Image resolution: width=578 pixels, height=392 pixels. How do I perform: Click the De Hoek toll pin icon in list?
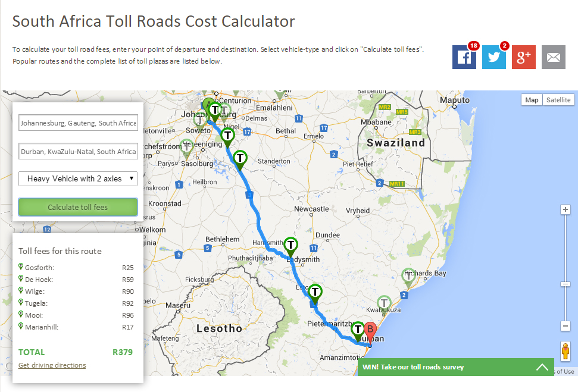click(21, 278)
